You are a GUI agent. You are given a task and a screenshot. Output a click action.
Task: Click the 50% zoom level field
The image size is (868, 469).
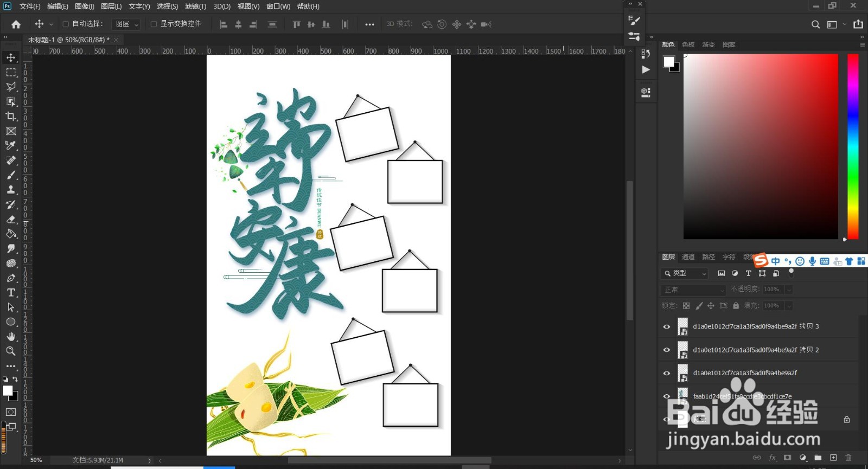pos(36,460)
